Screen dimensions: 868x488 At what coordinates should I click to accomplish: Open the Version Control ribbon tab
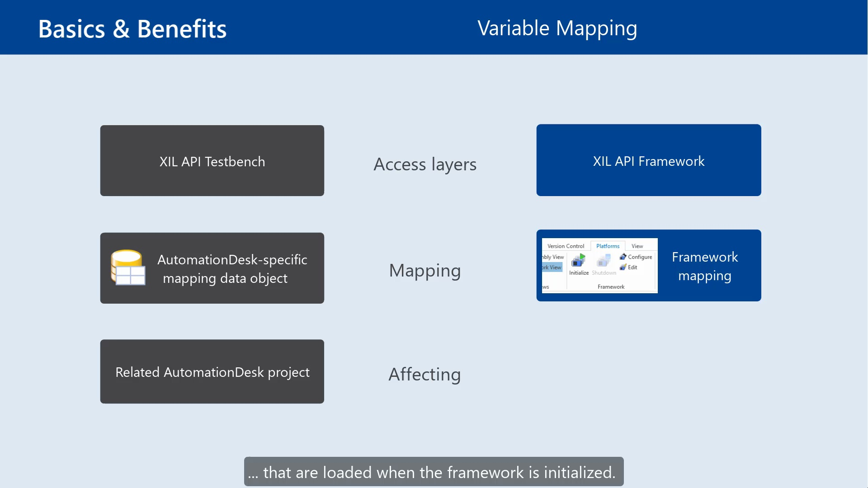[566, 246]
